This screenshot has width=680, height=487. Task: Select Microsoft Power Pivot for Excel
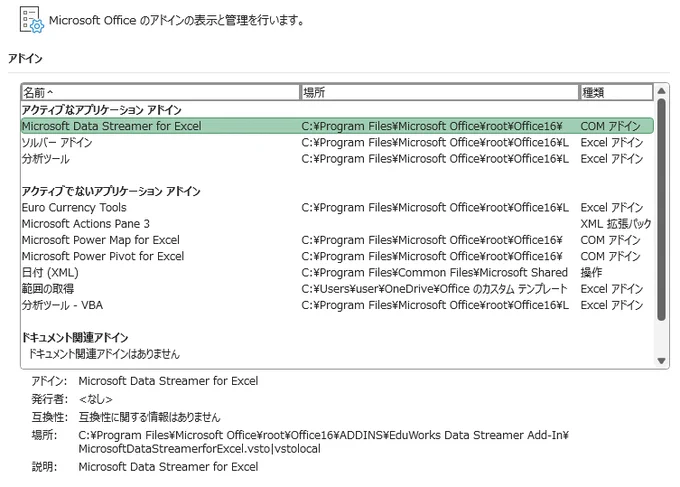click(x=337, y=256)
